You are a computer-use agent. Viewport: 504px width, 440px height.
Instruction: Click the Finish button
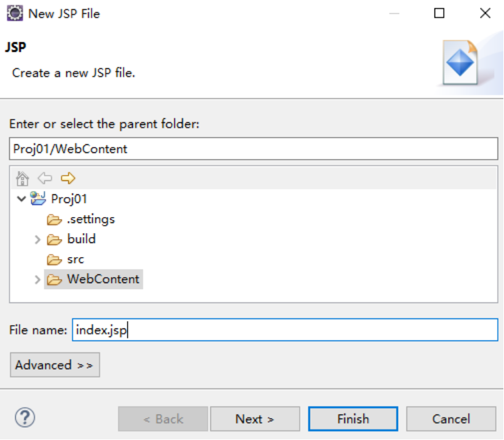[353, 419]
